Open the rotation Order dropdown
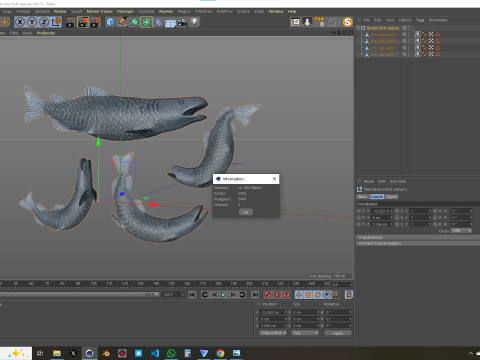 461,231
